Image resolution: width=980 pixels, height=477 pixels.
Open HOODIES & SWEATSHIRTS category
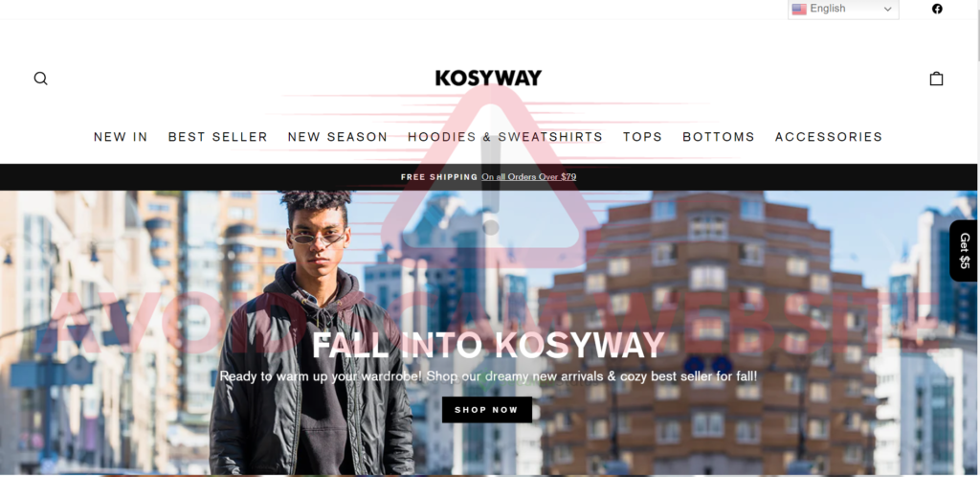point(505,137)
